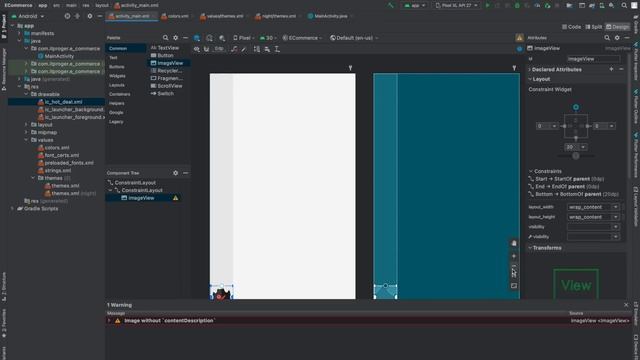The width and height of the screenshot is (640, 360).
Task: Toggle the autoconnect magnet icon
Action: point(207,49)
